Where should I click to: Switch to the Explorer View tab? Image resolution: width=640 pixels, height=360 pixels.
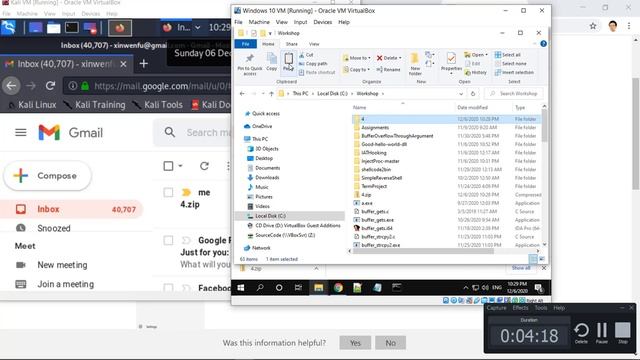point(314,44)
